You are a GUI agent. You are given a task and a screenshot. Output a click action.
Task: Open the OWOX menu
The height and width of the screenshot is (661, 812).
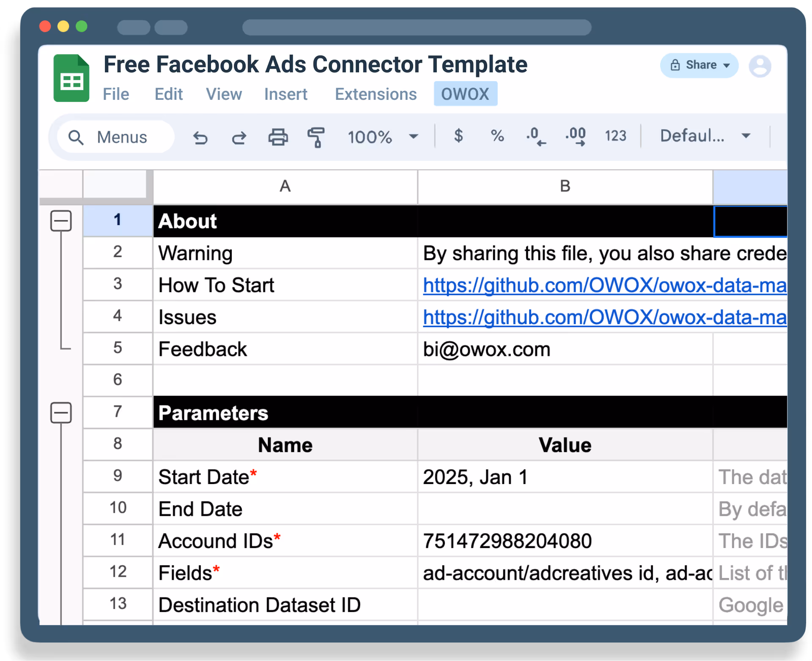click(x=465, y=94)
